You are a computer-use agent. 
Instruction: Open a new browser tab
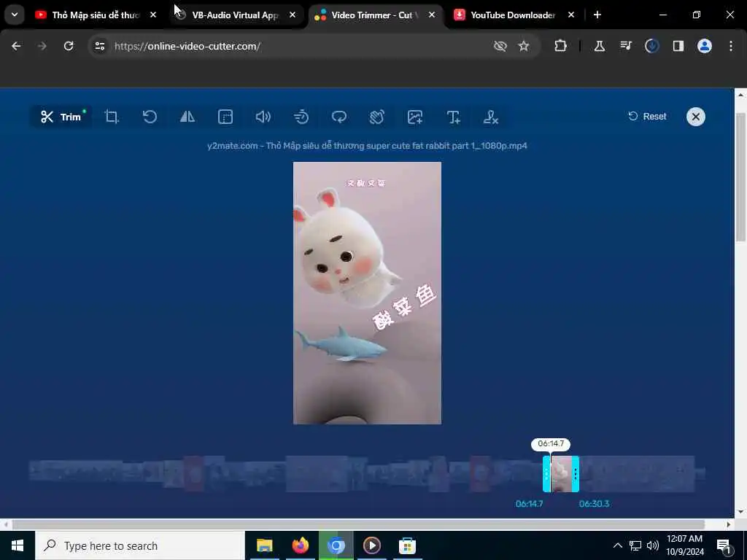click(597, 15)
